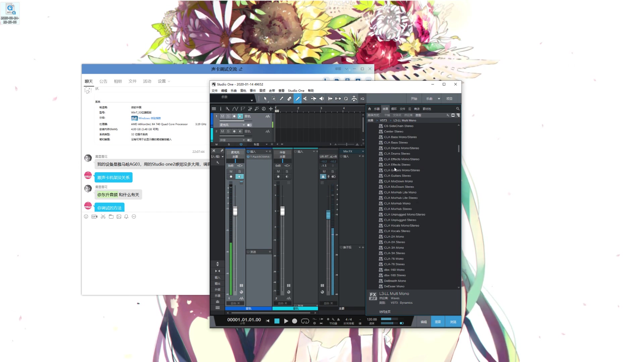644x362 pixels.
Task: Open the 乐曲 menu in Studio One
Action: (x=233, y=90)
